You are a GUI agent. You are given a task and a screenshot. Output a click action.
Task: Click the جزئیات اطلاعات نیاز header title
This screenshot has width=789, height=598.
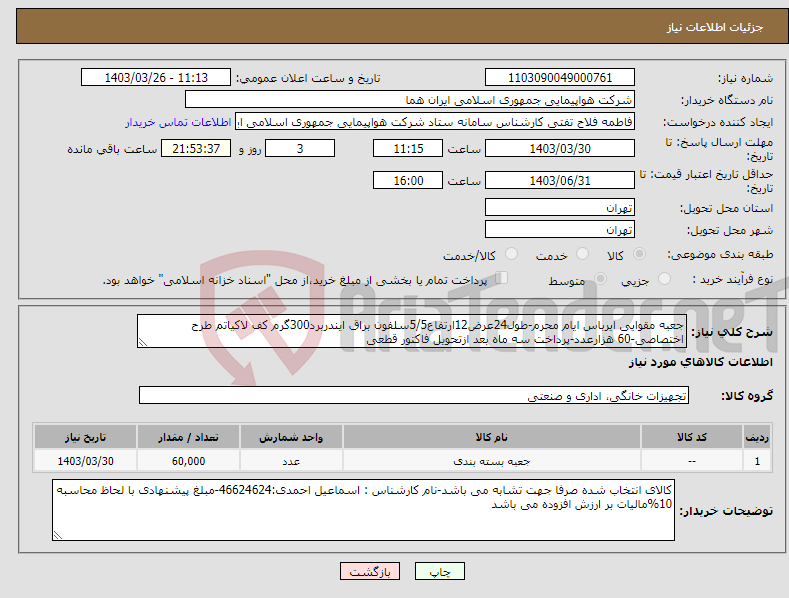point(715,27)
